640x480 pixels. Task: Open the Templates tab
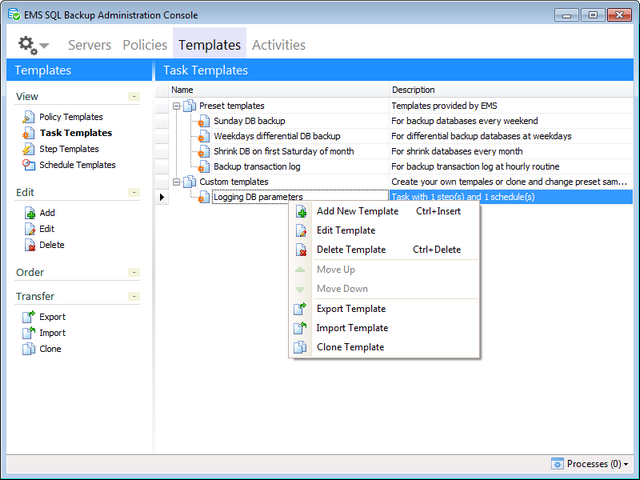coord(210,45)
